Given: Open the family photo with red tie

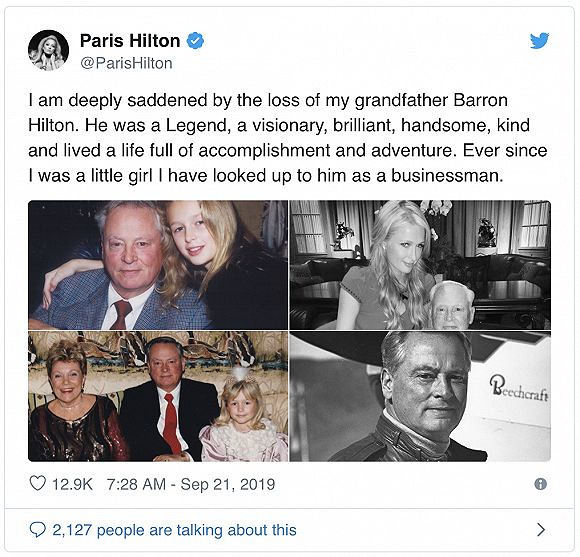Looking at the screenshot, I should coord(158,396).
